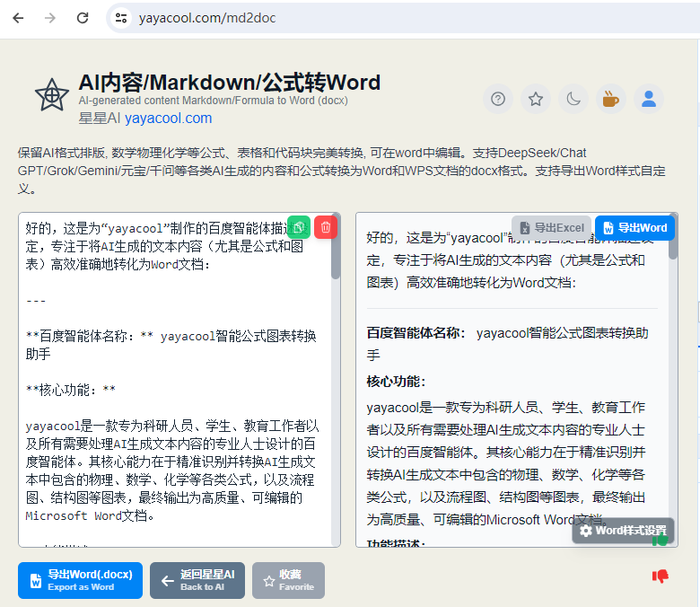Open Word样式设置 settings button
The image size is (700, 607).
tap(623, 530)
